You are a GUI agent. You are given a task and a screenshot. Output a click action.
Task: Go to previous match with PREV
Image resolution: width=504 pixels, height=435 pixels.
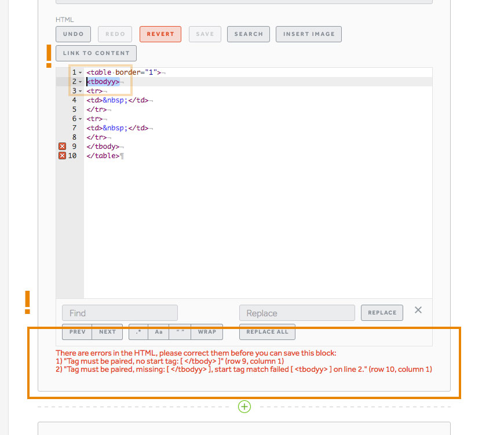click(77, 332)
